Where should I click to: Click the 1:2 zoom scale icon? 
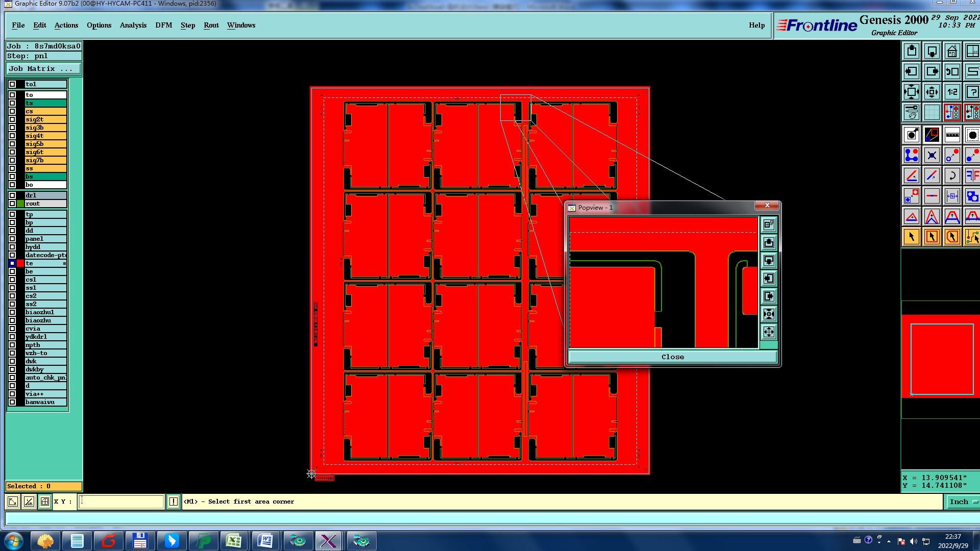[x=952, y=92]
